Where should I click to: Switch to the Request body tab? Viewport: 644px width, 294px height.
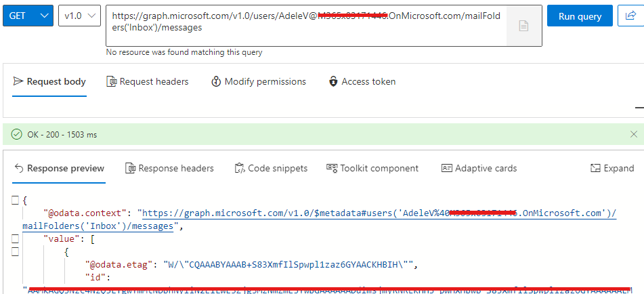[49, 82]
